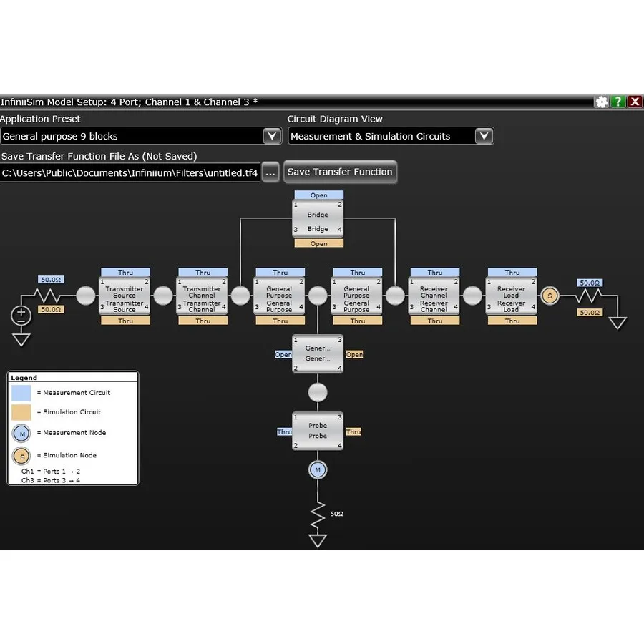Open the settings gear icon in title bar
The height and width of the screenshot is (644, 644).
(601, 102)
